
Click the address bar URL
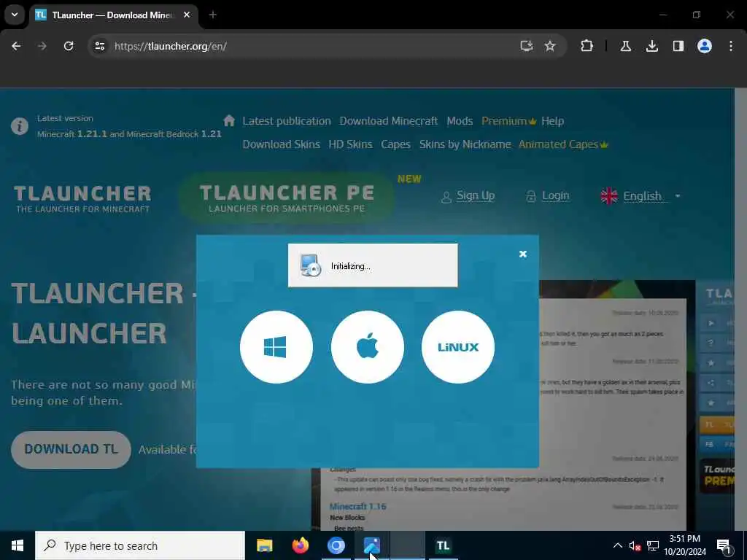[171, 46]
